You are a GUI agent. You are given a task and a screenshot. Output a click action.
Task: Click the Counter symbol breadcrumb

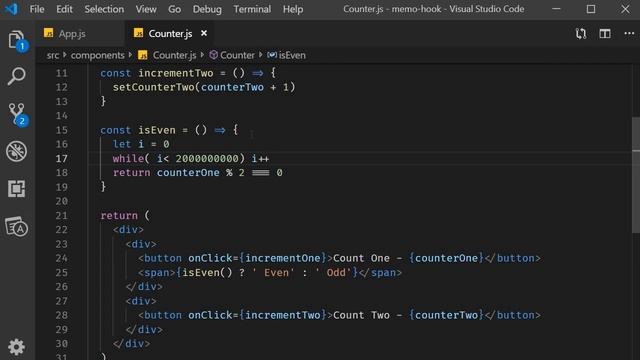pyautogui.click(x=232, y=55)
